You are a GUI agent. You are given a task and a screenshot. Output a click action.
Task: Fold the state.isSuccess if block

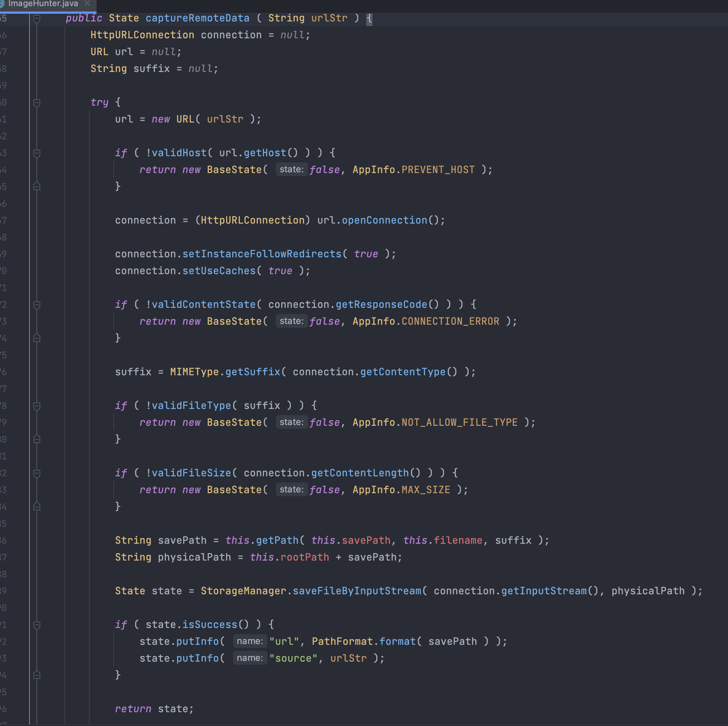[x=37, y=625]
